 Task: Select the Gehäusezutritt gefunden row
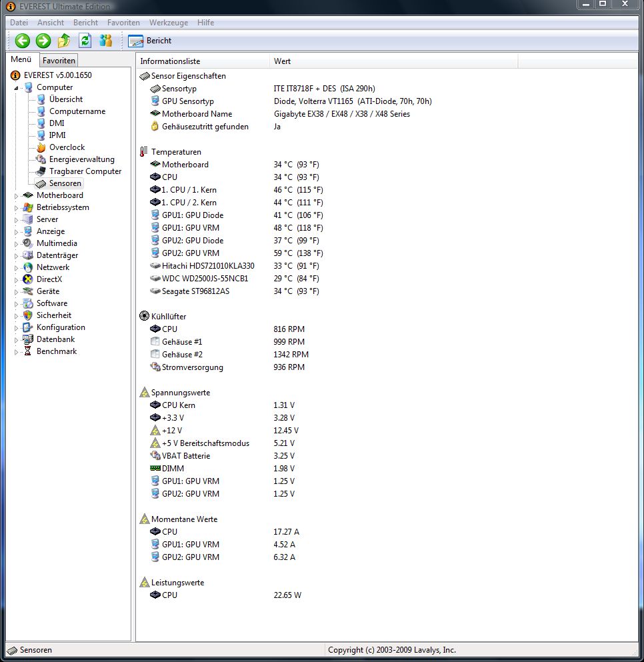215,127
